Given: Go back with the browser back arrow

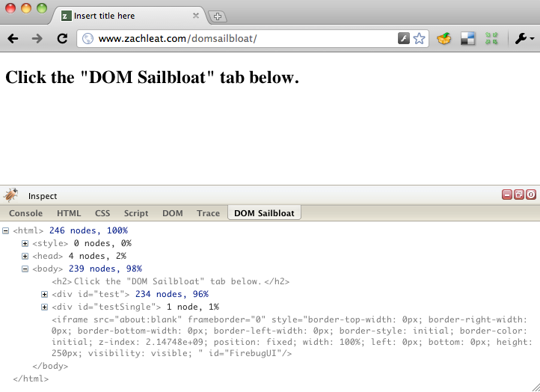Looking at the screenshot, I should (x=13, y=39).
